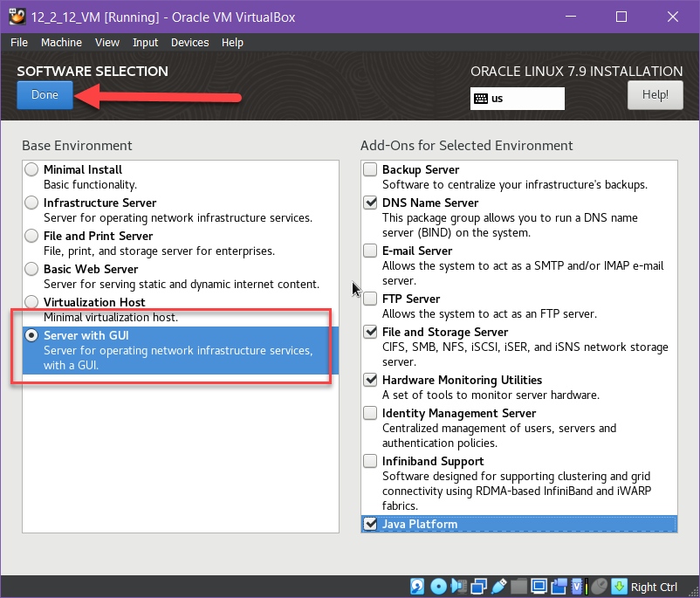The width and height of the screenshot is (700, 598).
Task: Click the optical disc status icon
Action: [x=438, y=587]
